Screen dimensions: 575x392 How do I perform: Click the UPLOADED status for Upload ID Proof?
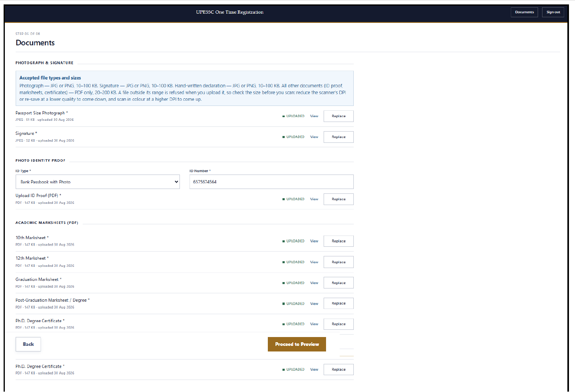[x=294, y=199]
